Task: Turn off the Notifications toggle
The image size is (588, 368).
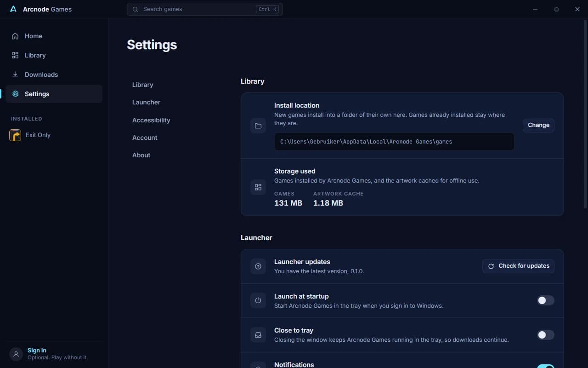Action: point(546,367)
